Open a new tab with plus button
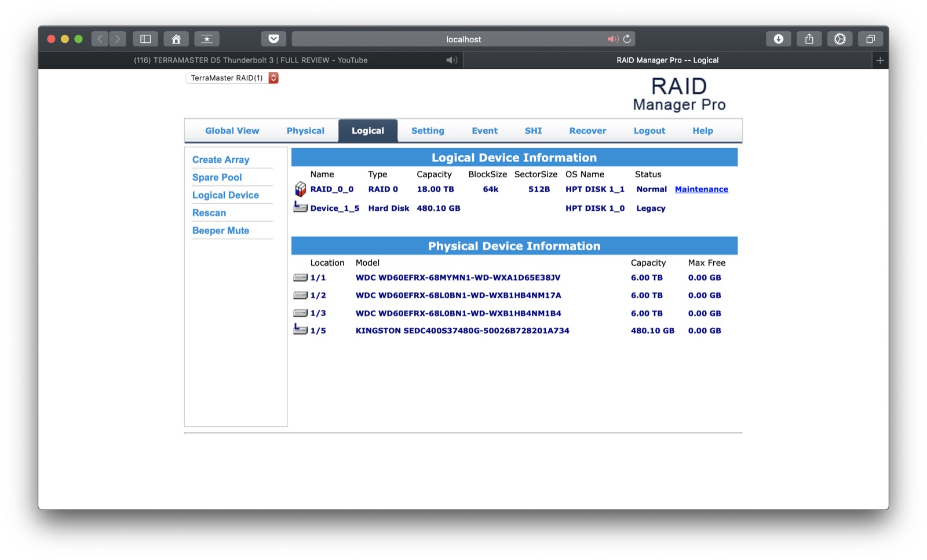The width and height of the screenshot is (927, 560). pos(880,60)
